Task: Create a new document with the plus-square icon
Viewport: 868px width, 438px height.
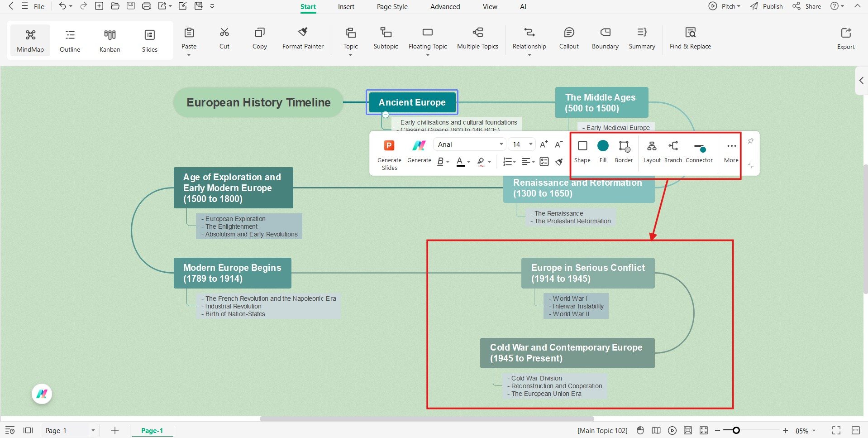Action: (x=99, y=6)
